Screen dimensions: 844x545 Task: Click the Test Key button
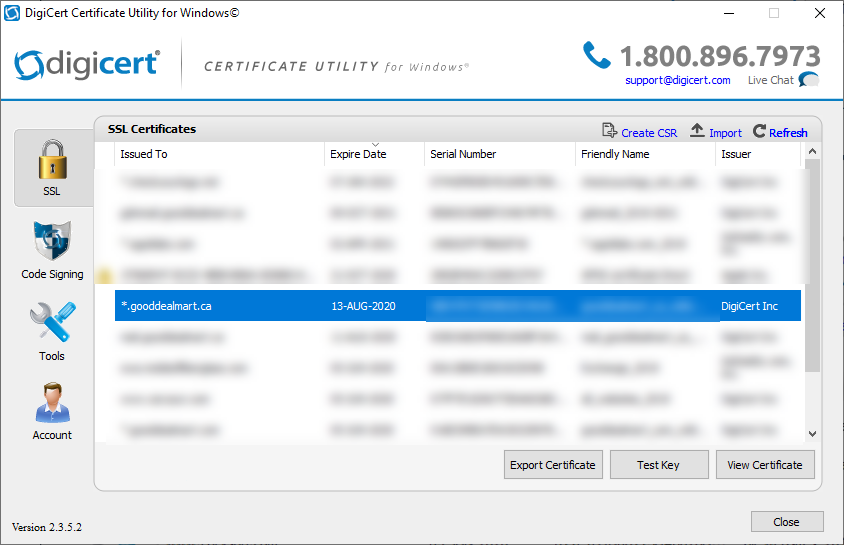[x=659, y=465]
